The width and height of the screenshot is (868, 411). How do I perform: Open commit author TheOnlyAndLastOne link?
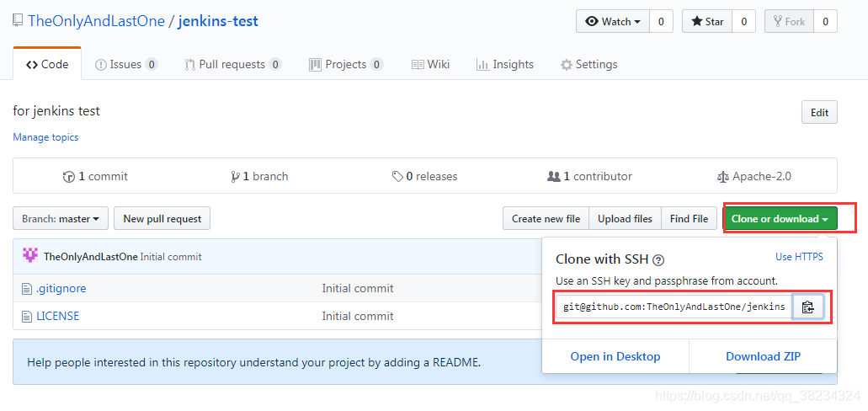coord(91,257)
